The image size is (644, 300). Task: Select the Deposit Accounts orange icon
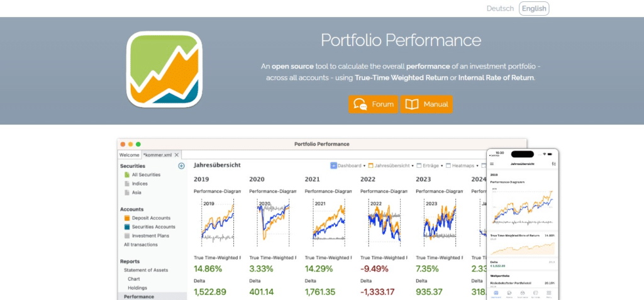[127, 218]
